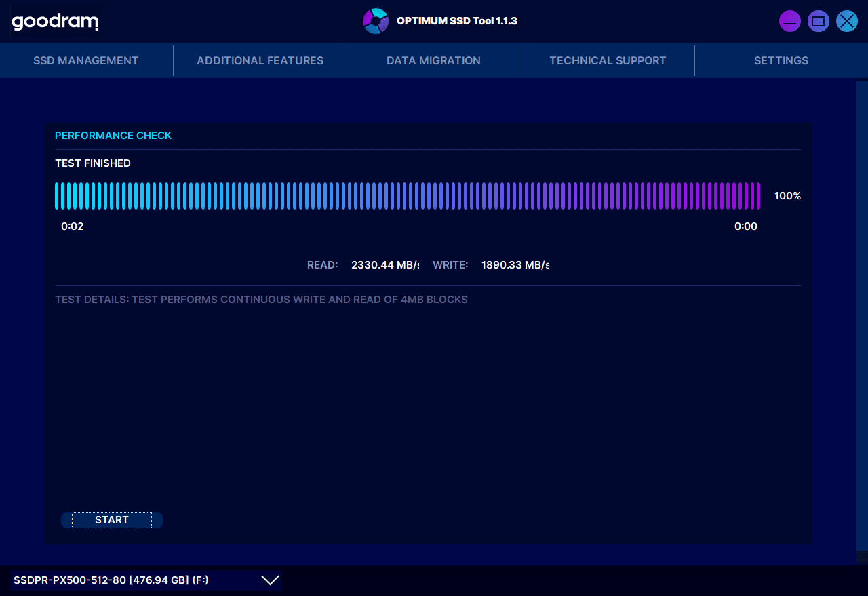Viewport: 868px width, 596px height.
Task: Go to the Data Migration tab
Action: coord(433,60)
